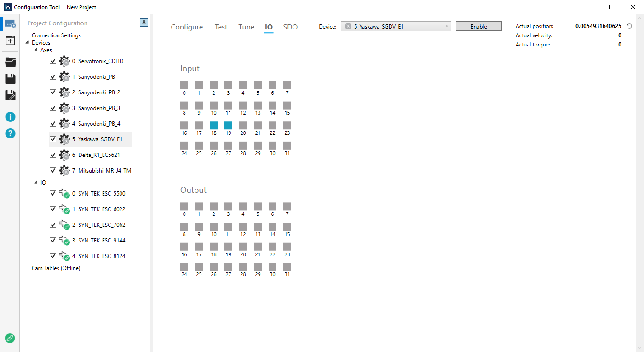Reset actual position with the undo arrow

pyautogui.click(x=629, y=26)
